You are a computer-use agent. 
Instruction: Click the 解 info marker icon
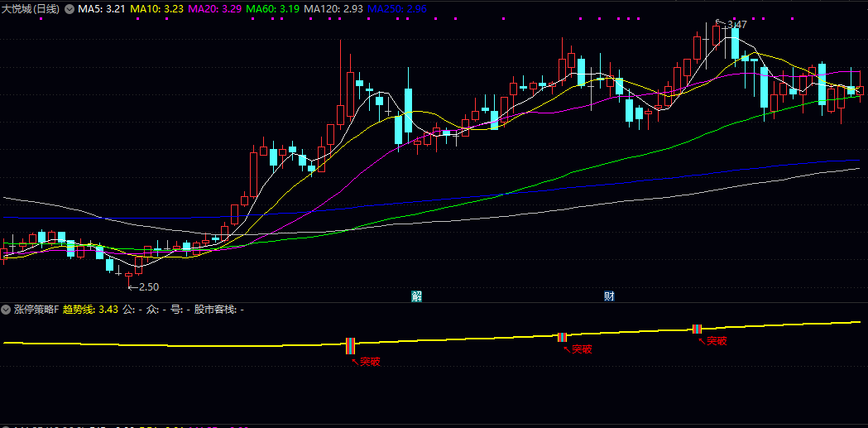(x=417, y=296)
